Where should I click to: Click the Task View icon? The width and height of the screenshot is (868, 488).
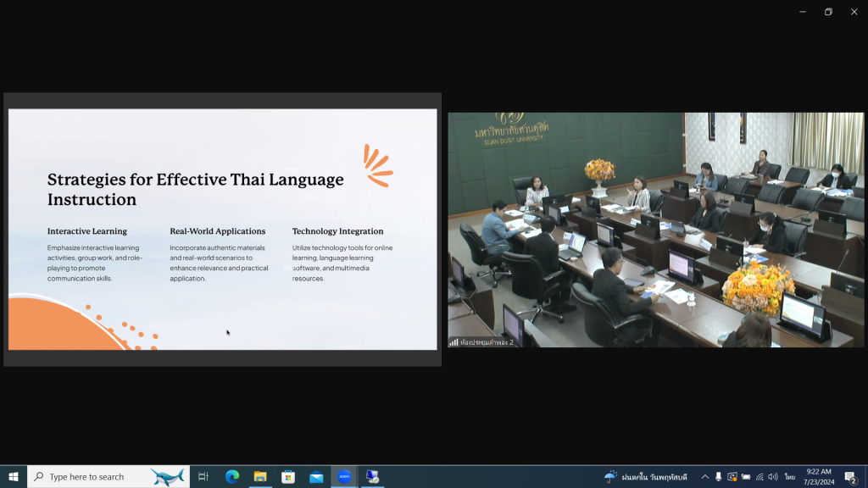[203, 477]
